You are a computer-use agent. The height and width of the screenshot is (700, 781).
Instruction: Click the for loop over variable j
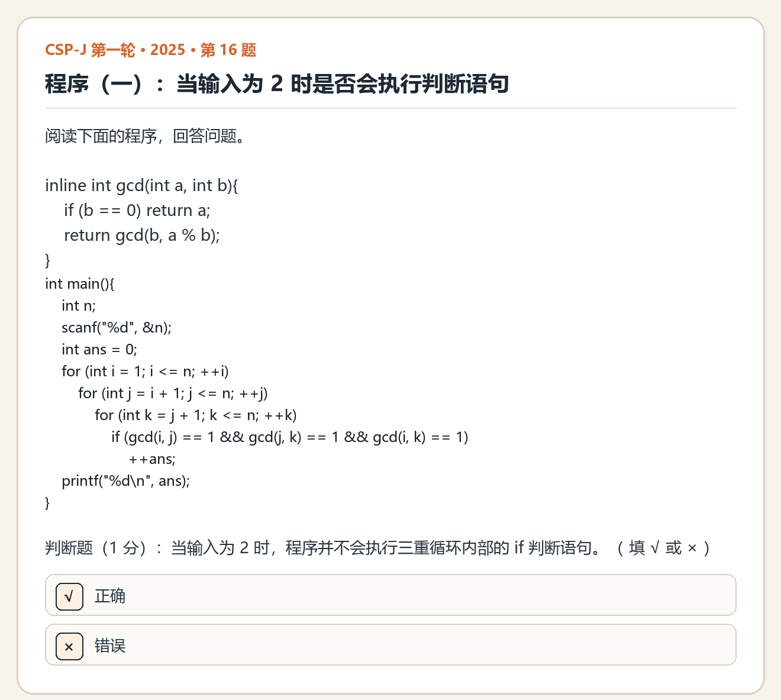click(173, 393)
